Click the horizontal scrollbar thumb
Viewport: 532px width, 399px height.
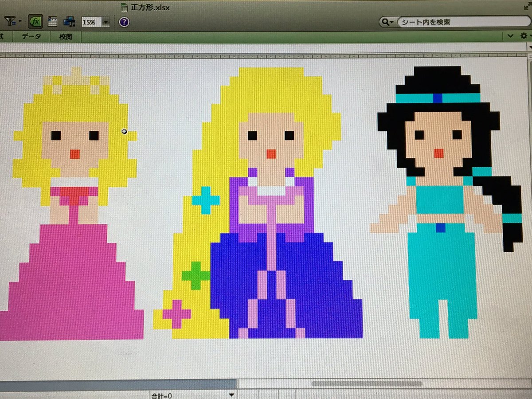pyautogui.click(x=367, y=383)
